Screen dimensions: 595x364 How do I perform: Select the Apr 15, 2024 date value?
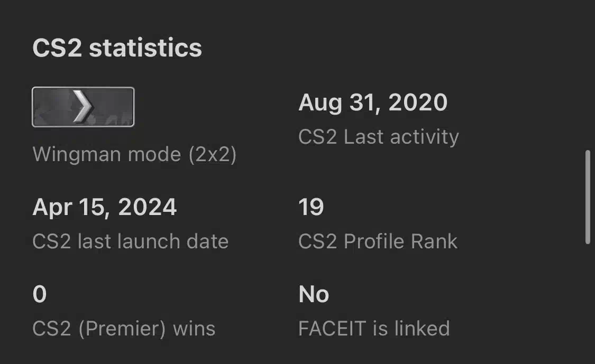(x=105, y=207)
